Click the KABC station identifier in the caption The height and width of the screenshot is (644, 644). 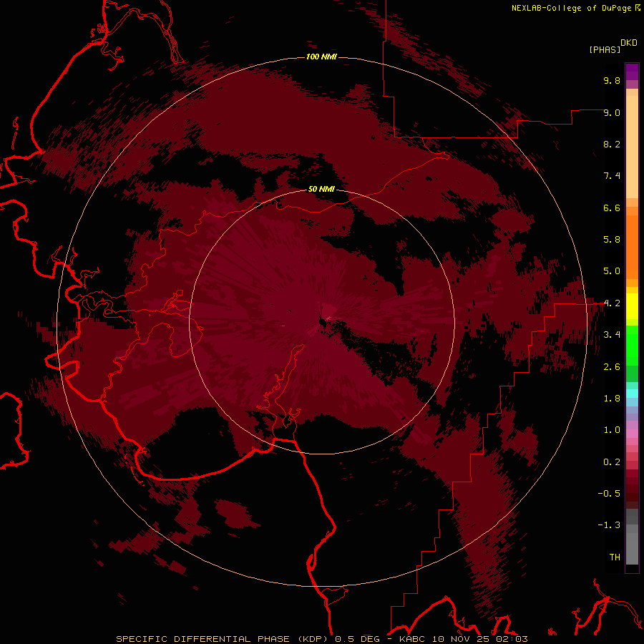click(413, 639)
